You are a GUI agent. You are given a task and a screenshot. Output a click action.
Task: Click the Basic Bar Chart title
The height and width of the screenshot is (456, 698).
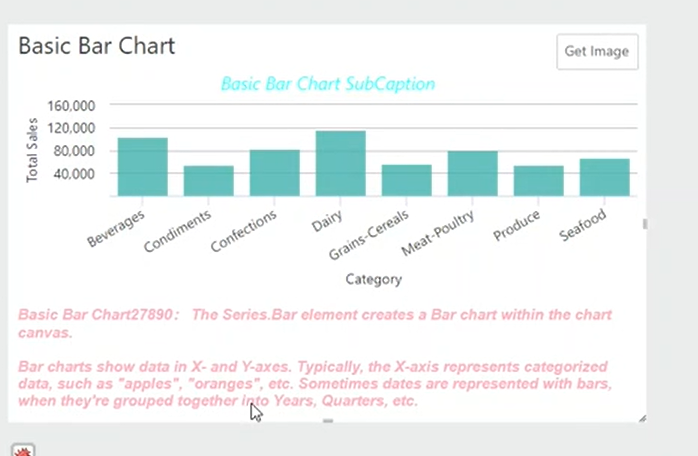coord(97,46)
